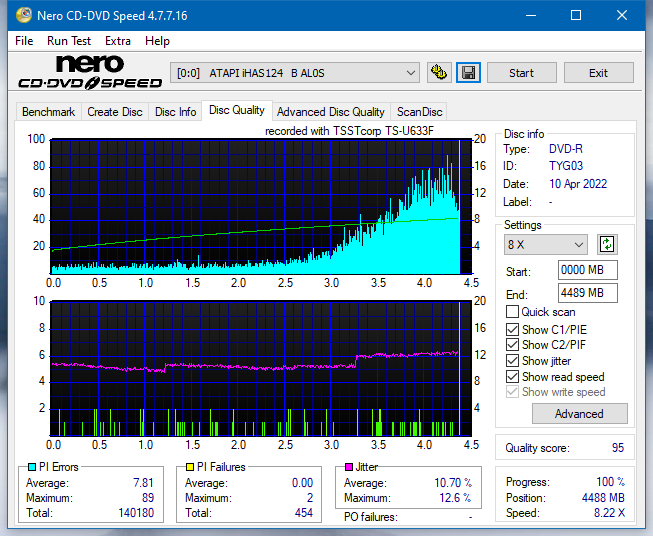Enable the Quick scan checkbox
Image resolution: width=653 pixels, height=536 pixels.
point(512,312)
